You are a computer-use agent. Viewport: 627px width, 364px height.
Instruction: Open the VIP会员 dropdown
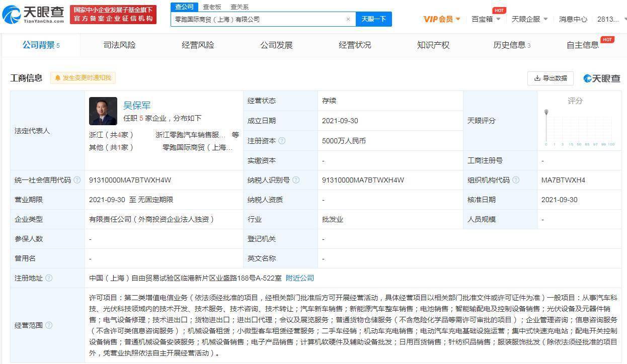point(441,19)
